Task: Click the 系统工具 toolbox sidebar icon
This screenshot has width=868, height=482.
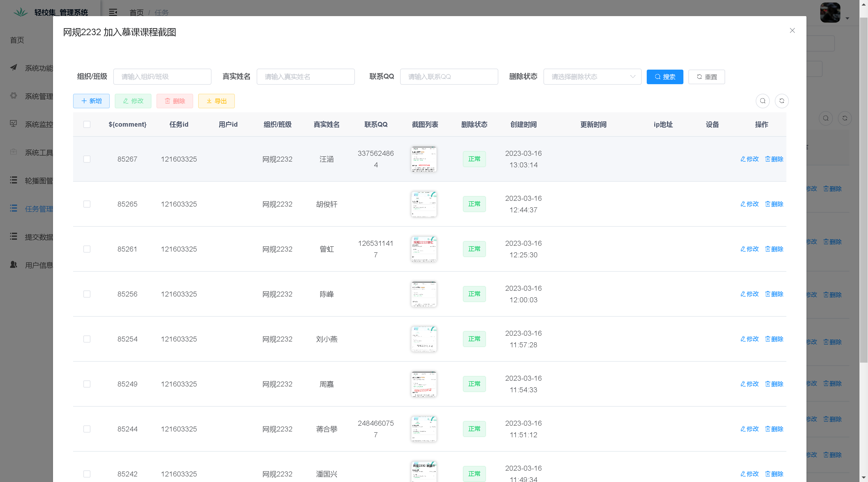Action: 14,152
